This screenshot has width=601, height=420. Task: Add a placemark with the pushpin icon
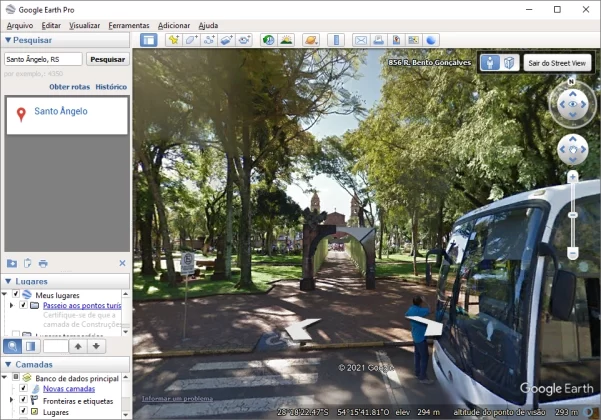pyautogui.click(x=174, y=40)
